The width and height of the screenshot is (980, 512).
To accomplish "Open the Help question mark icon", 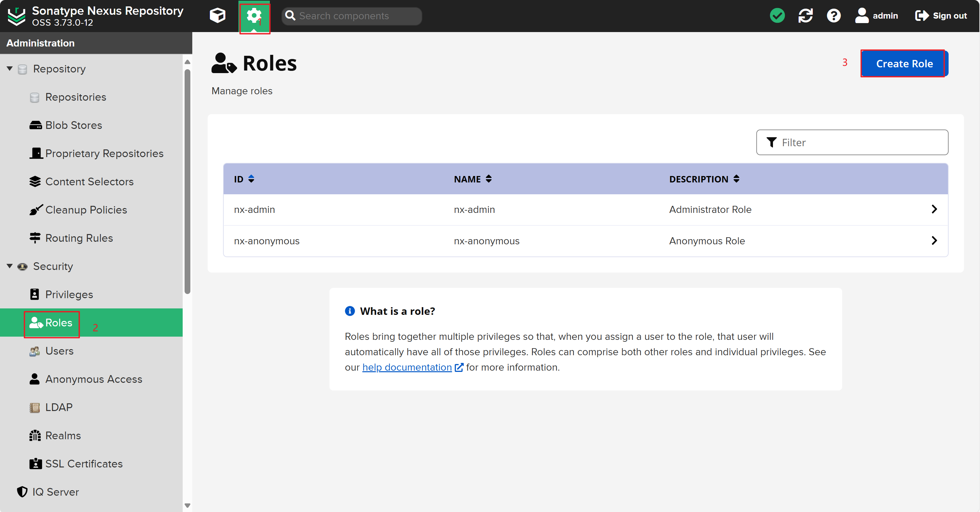I will 834,16.
